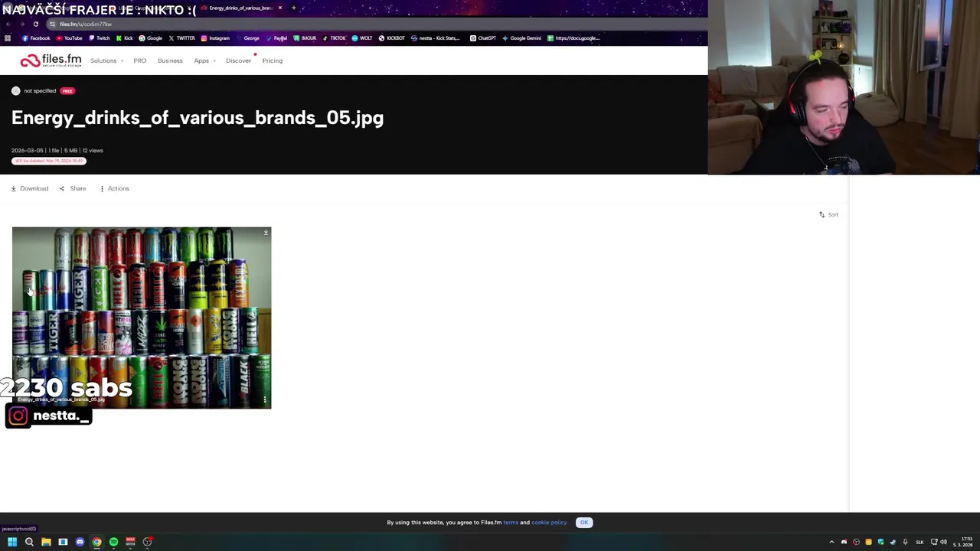The height and width of the screenshot is (551, 980).
Task: Open the IMGUR bookmark
Action: [x=305, y=38]
